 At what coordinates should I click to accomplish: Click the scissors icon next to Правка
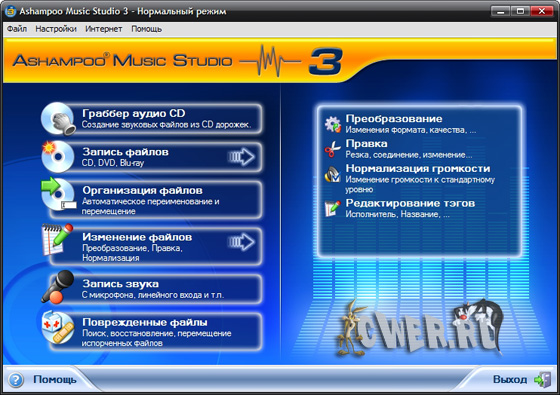tap(332, 149)
